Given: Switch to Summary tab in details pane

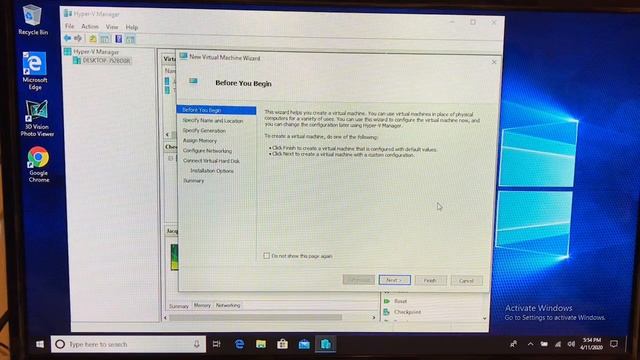Looking at the screenshot, I should 179,306.
